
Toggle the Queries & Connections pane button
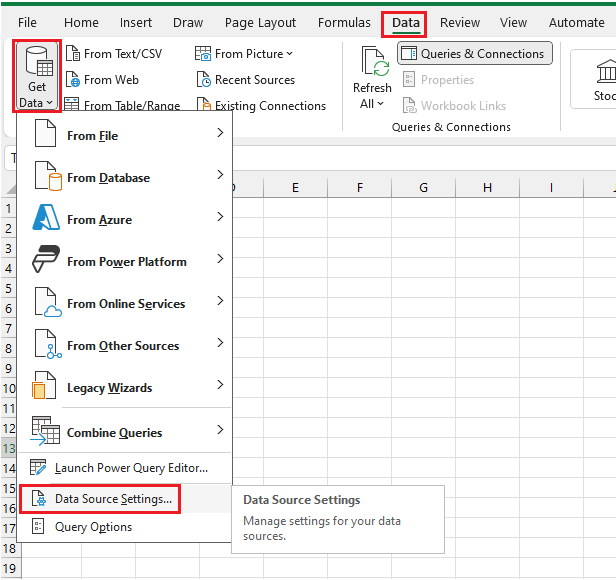[475, 53]
